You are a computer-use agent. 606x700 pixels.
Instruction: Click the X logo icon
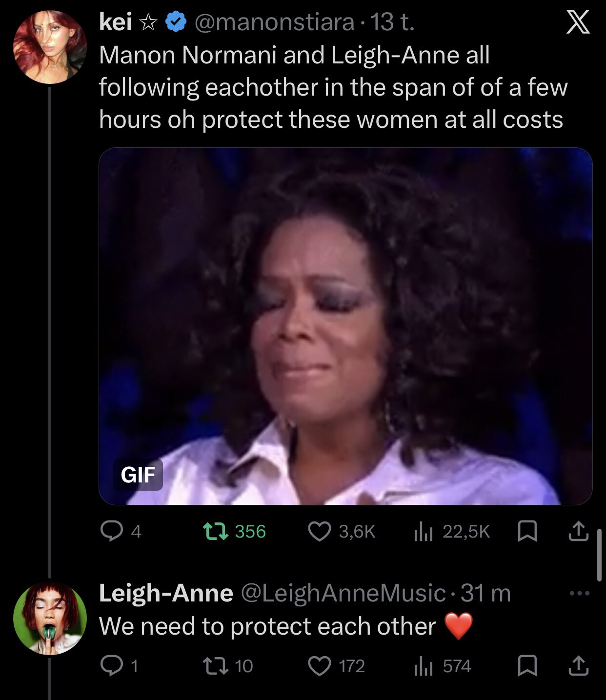[x=578, y=23]
